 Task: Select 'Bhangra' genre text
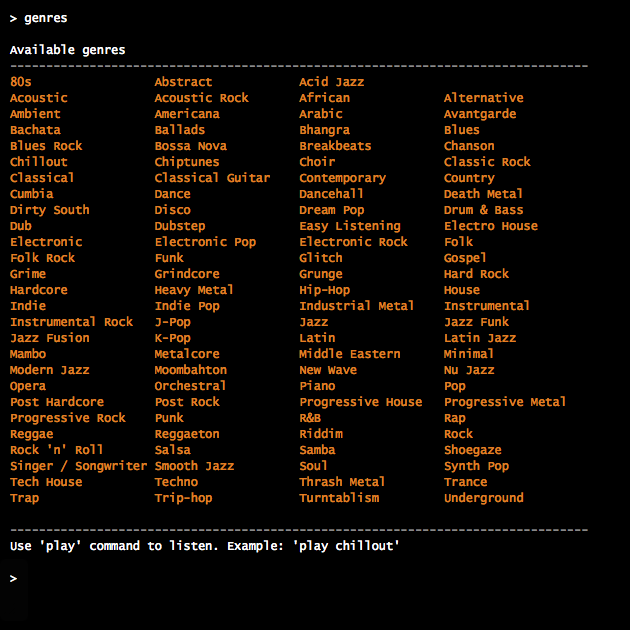(324, 130)
